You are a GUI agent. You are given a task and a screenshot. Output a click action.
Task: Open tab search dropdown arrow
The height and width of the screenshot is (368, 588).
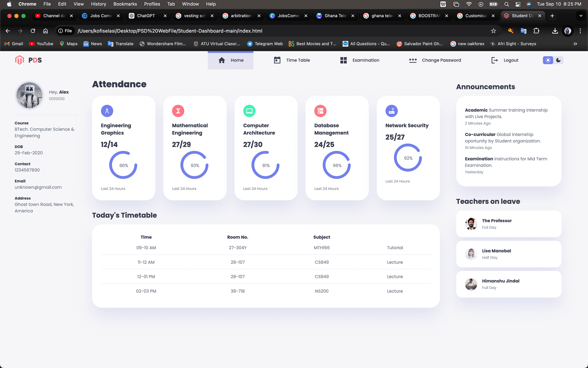[581, 16]
